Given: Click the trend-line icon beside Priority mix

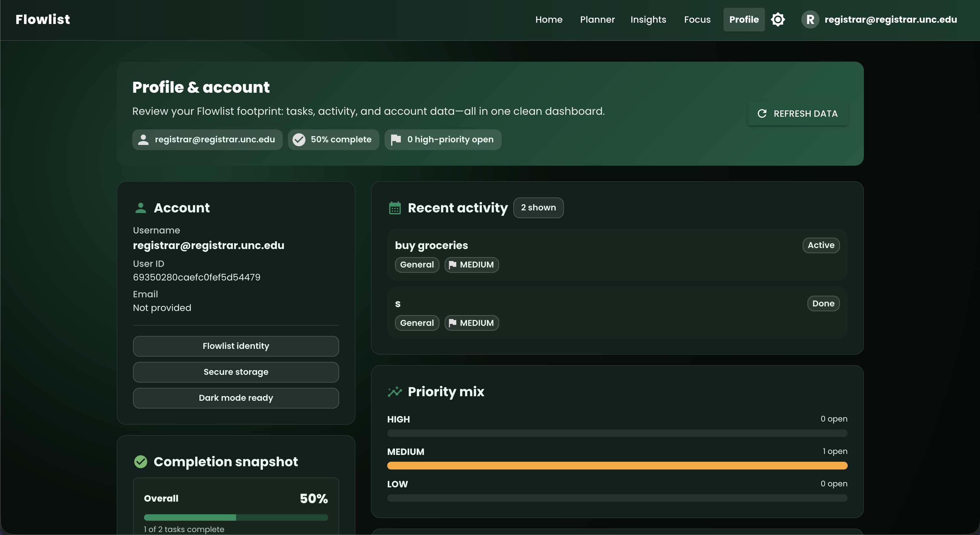Looking at the screenshot, I should [395, 392].
